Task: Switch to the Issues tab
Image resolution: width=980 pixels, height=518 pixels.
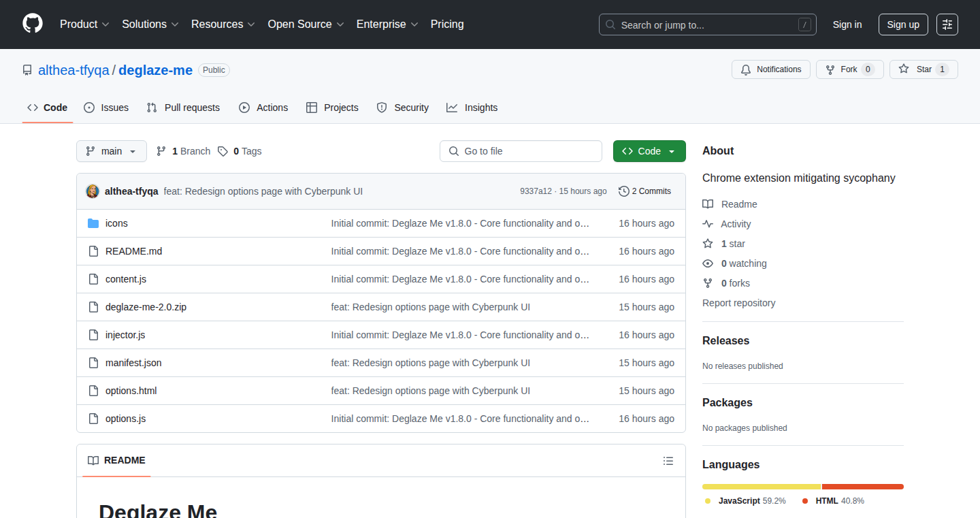Action: click(x=106, y=108)
